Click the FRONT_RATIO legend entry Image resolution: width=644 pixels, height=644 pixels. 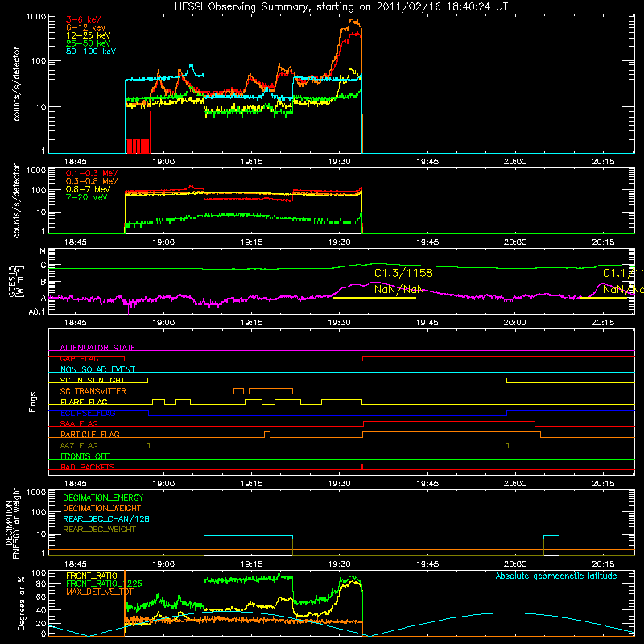pos(92,576)
